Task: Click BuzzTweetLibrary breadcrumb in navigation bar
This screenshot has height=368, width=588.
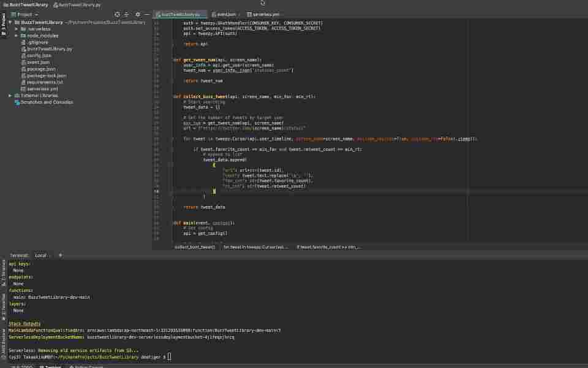Action: pos(26,5)
